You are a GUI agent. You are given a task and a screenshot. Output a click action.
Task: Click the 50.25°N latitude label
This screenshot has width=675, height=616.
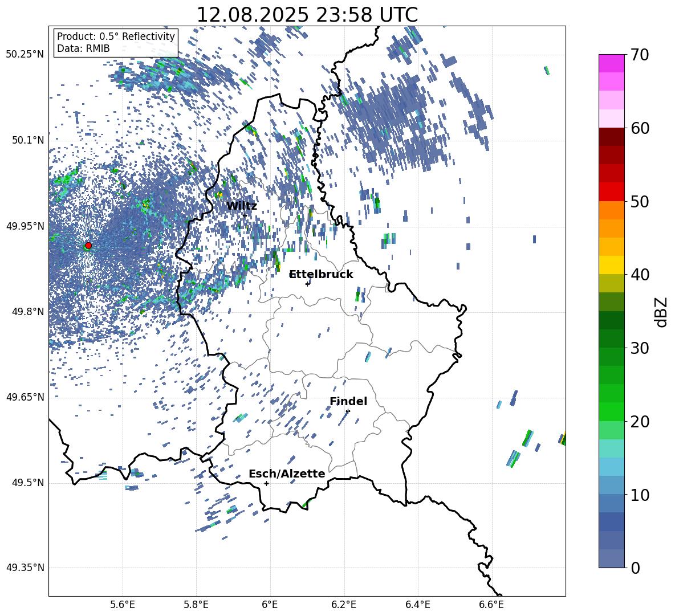coord(26,54)
